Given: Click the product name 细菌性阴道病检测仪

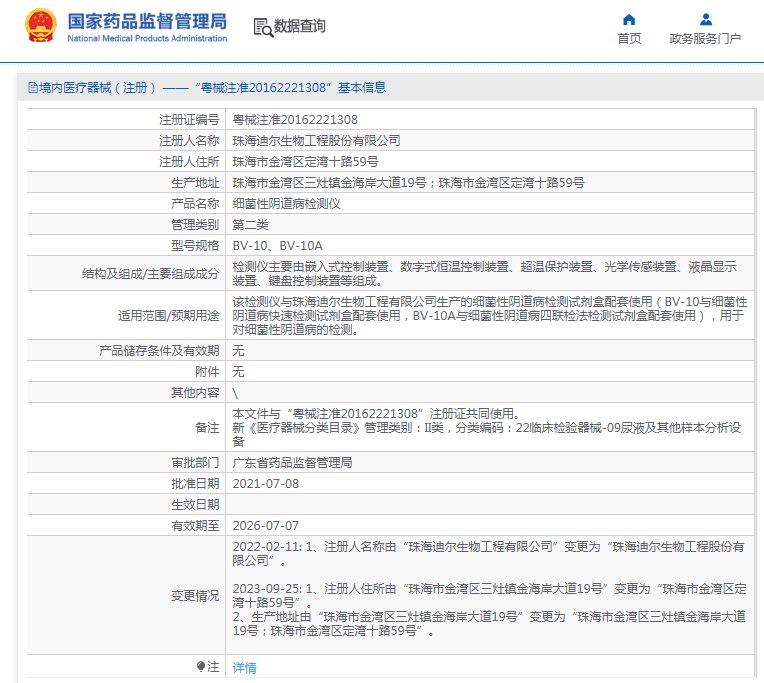Looking at the screenshot, I should pos(286,204).
